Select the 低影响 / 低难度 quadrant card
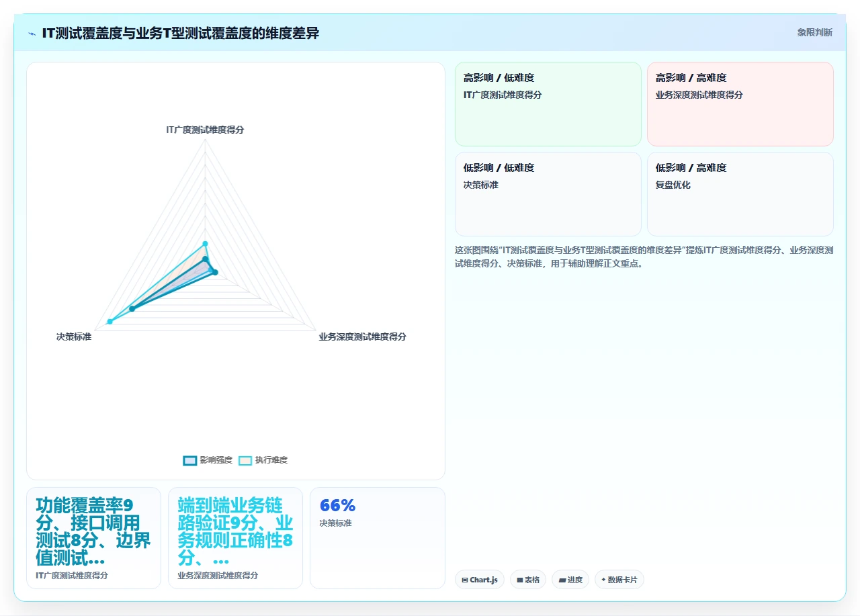 (548, 194)
